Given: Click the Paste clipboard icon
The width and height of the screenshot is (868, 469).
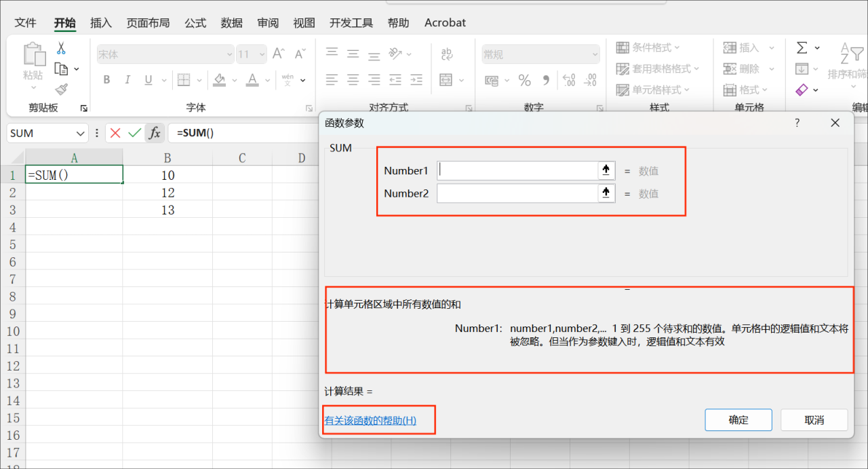Looking at the screenshot, I should click(33, 54).
